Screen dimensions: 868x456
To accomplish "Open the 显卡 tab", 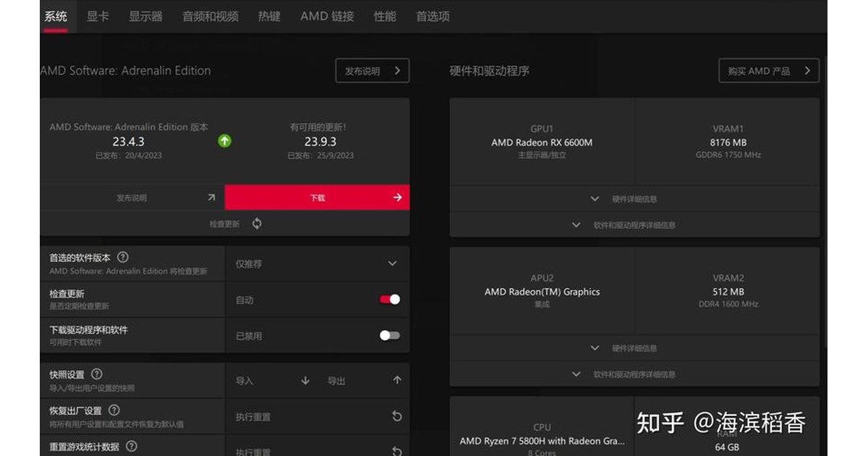I will (x=98, y=16).
